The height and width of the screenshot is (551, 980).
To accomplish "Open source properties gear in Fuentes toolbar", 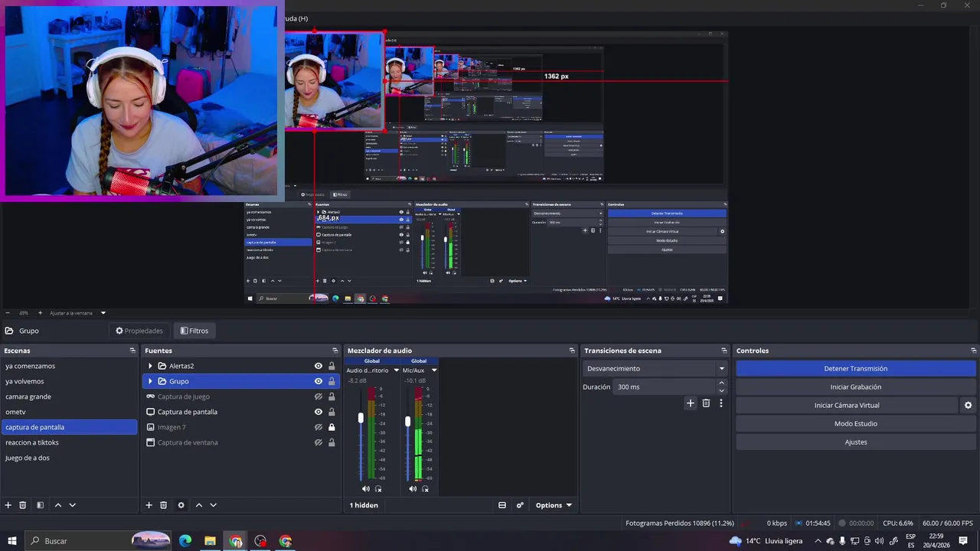I will (181, 505).
